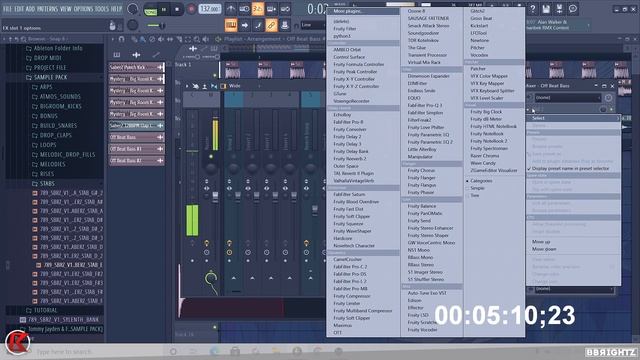Screen dimensions: 640x360
Task: Select Fruity Reeverb 2 plugin
Action: coord(350,159)
